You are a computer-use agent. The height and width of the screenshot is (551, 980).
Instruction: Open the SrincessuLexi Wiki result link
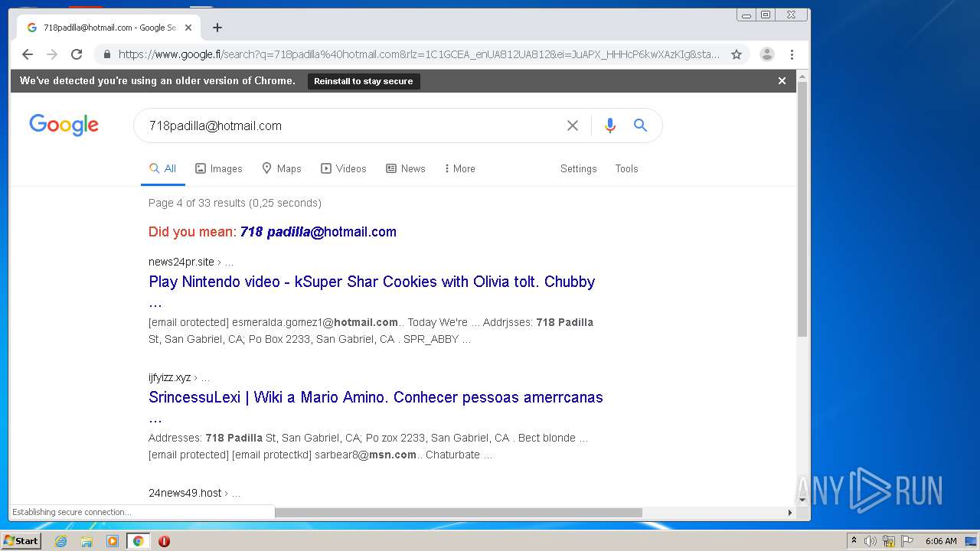pos(376,397)
